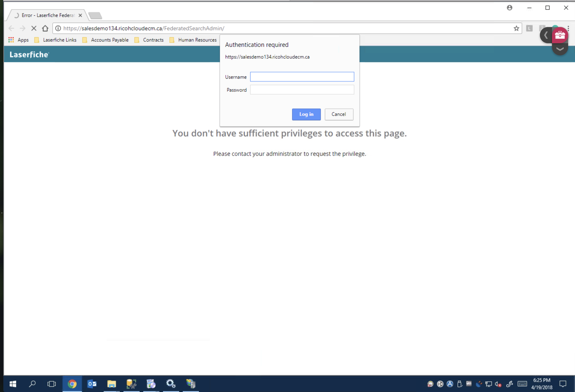575x392 pixels.
Task: Open the browser home page
Action: [45, 28]
